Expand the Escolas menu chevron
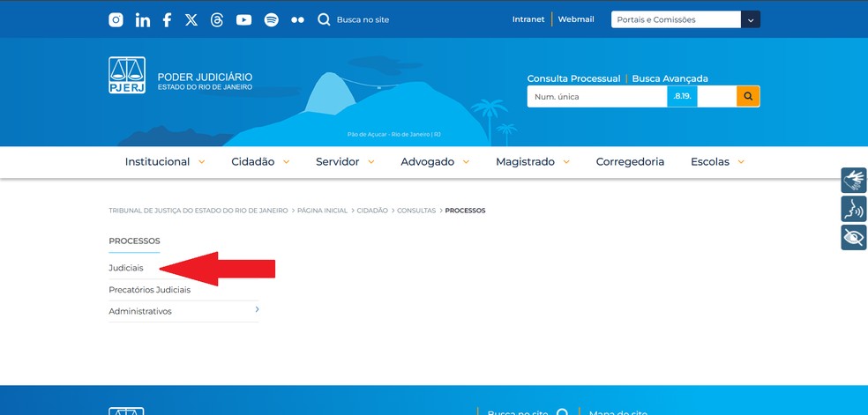868x415 pixels. pyautogui.click(x=741, y=162)
